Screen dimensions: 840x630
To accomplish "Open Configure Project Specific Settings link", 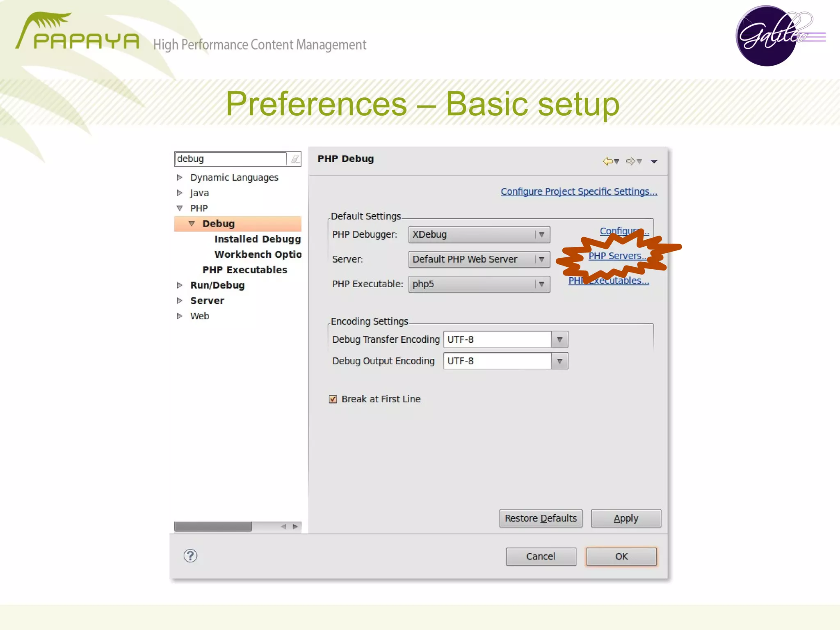I will point(579,192).
